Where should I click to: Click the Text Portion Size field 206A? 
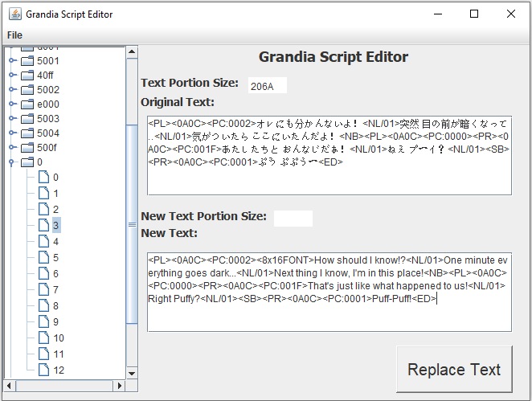tap(268, 85)
